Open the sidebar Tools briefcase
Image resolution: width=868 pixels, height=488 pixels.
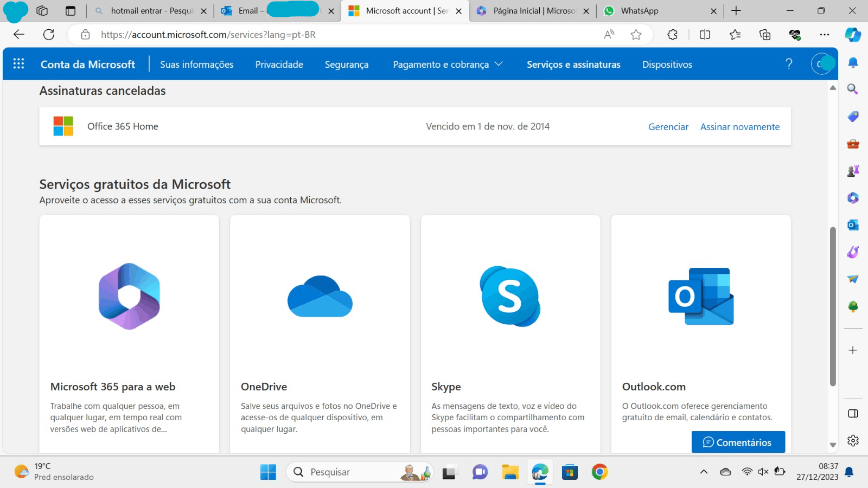853,144
